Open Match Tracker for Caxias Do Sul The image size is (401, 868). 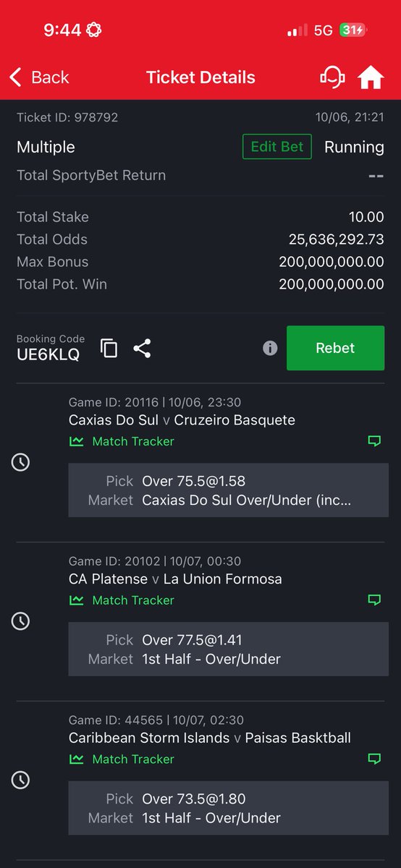click(122, 441)
